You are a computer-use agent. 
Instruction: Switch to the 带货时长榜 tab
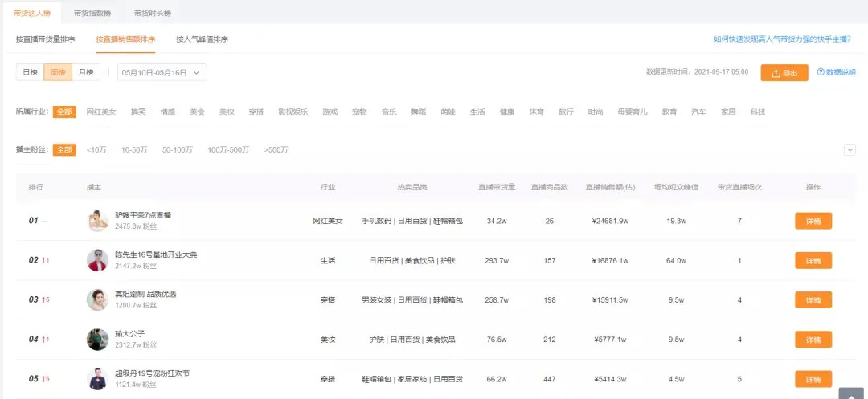(x=152, y=13)
